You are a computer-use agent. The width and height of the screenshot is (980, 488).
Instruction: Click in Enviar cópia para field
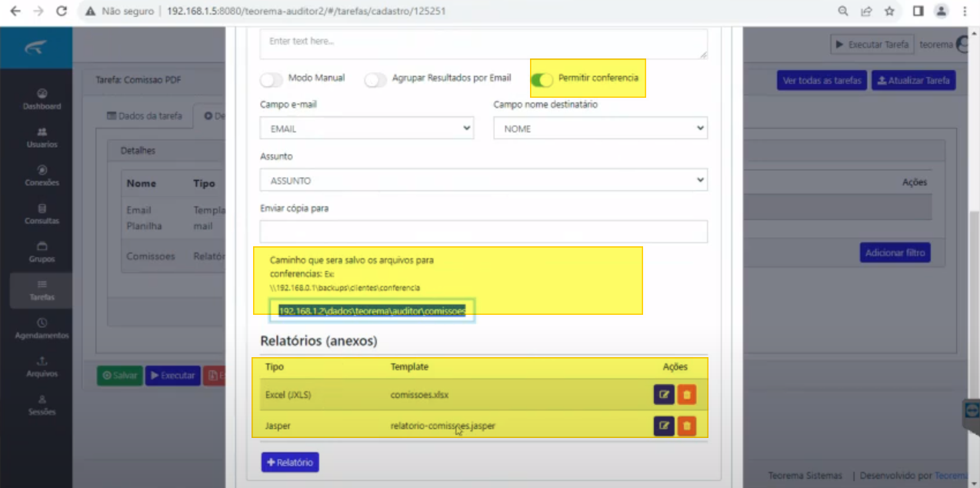tap(484, 231)
